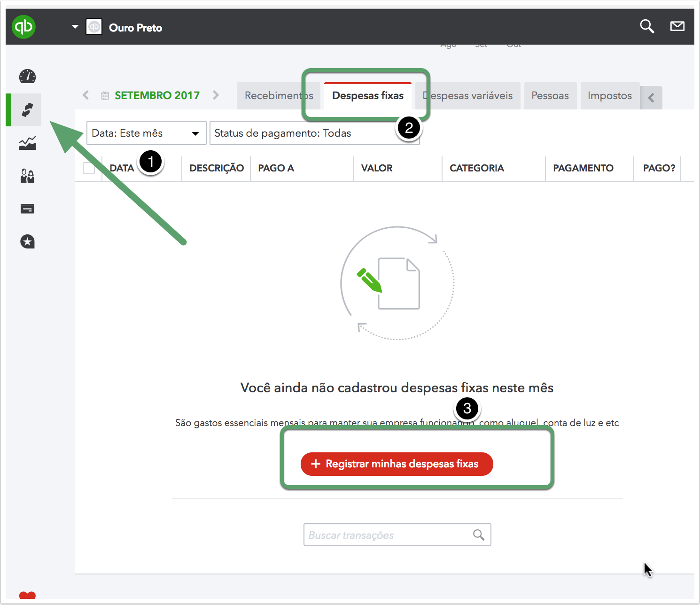Open the 'Data: Este mês' dropdown
The width and height of the screenshot is (700, 605).
[x=146, y=133]
